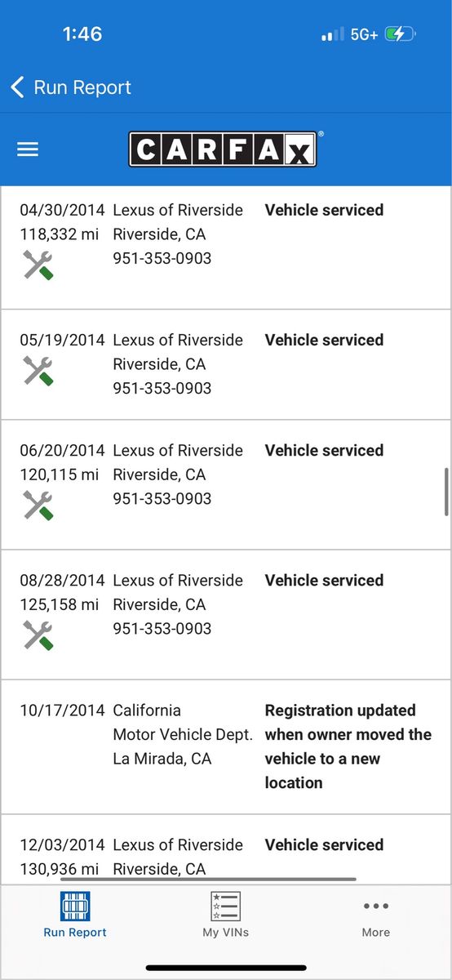Select the 10/17/2014 registration updated record
This screenshot has height=980, width=452.
point(226,746)
